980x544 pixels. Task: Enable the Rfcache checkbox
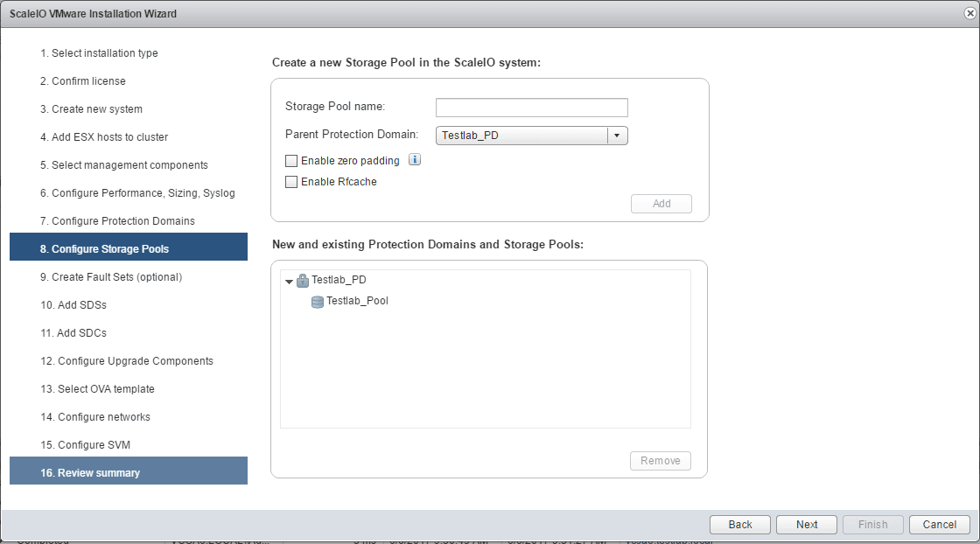click(x=291, y=182)
